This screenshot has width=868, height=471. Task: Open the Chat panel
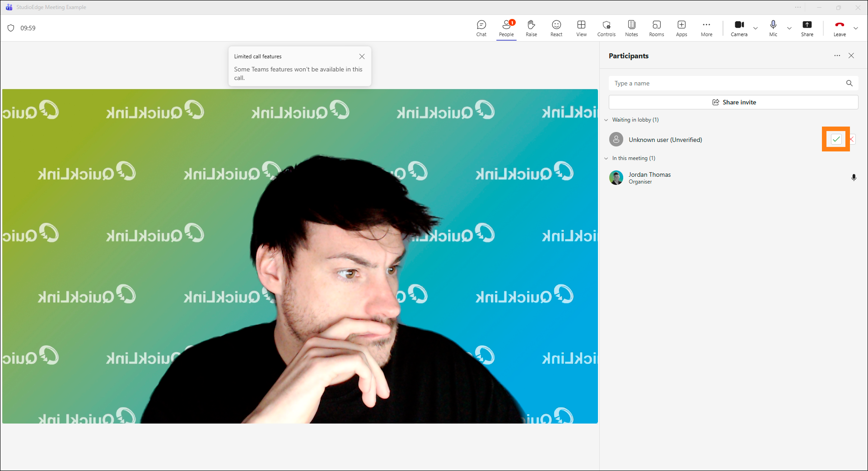(481, 28)
